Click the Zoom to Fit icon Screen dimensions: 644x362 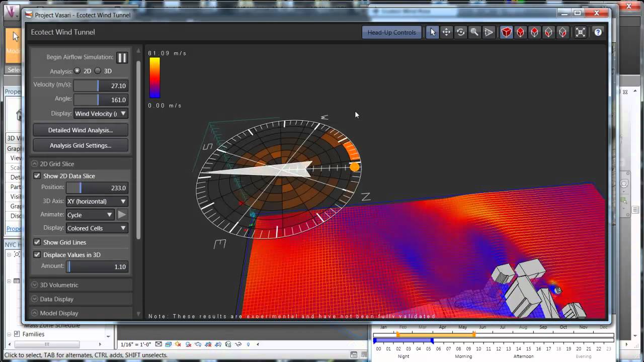coord(580,32)
